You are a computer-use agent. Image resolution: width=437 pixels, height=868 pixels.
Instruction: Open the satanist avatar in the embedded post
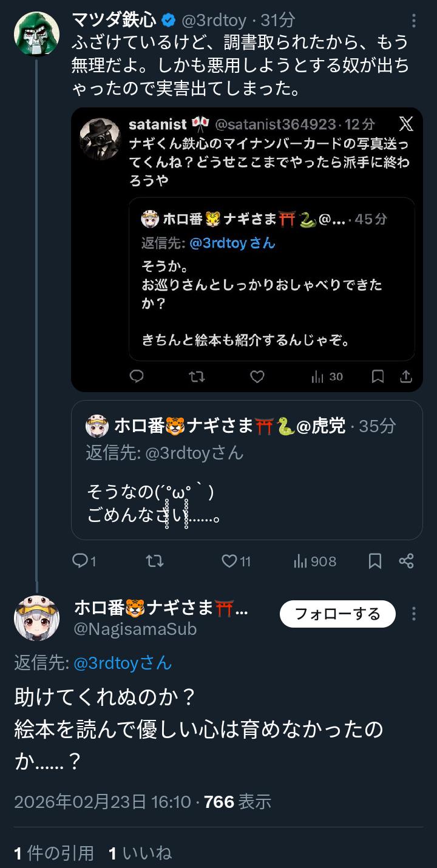(100, 139)
